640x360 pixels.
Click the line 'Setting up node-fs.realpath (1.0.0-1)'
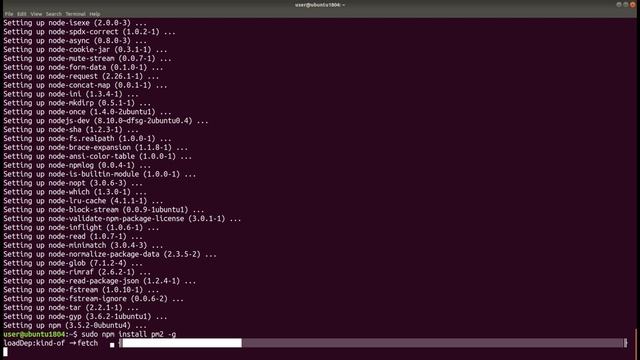pyautogui.click(x=87, y=138)
